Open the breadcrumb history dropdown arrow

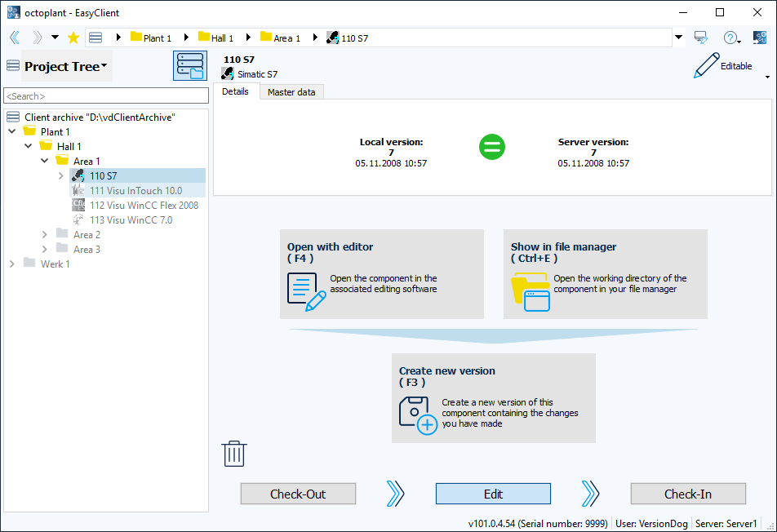coord(678,38)
